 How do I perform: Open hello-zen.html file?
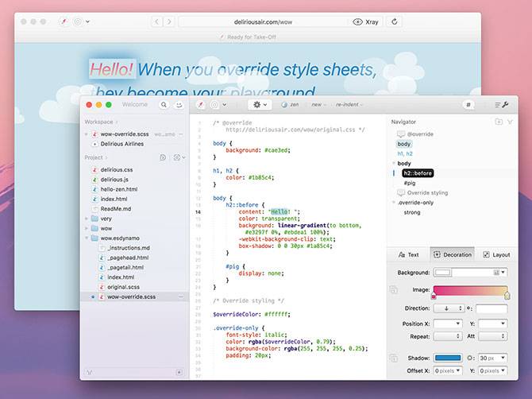[119, 189]
